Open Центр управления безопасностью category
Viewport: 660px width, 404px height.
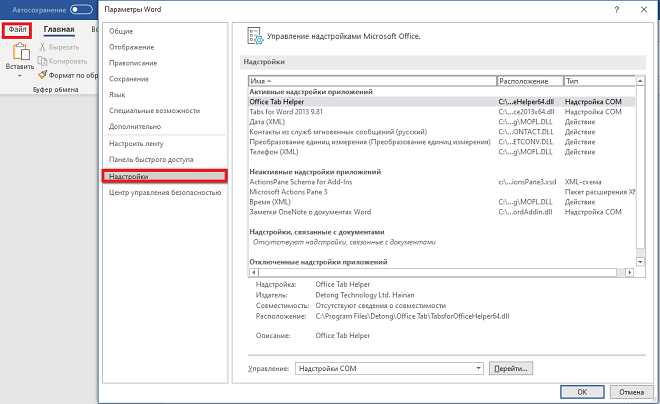[164, 192]
